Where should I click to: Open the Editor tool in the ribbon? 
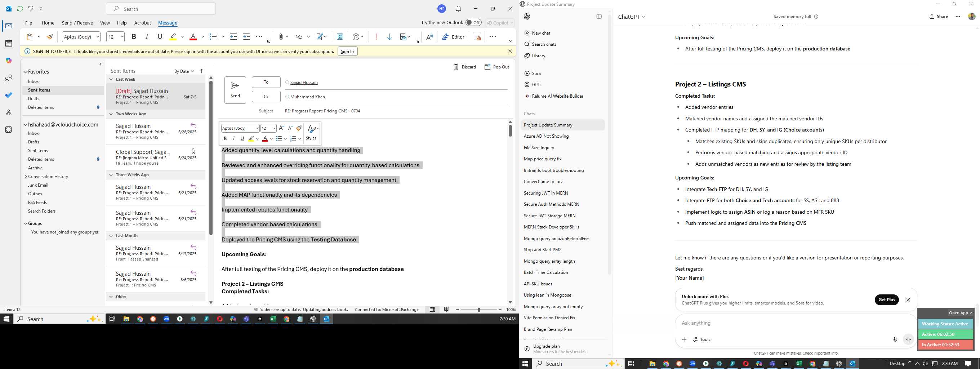point(453,37)
